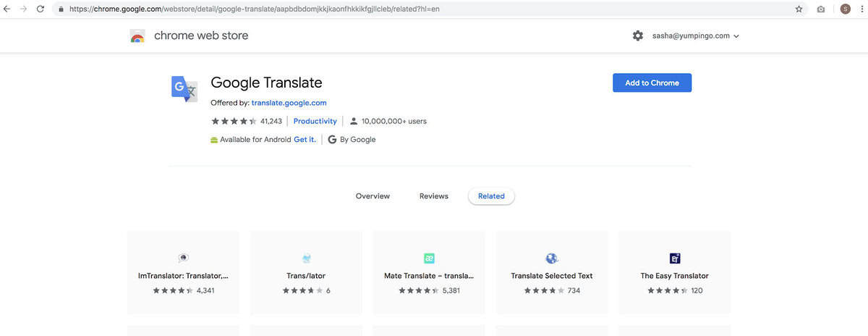Click the 'chrome web store' title text
The width and height of the screenshot is (868, 336).
(x=201, y=35)
